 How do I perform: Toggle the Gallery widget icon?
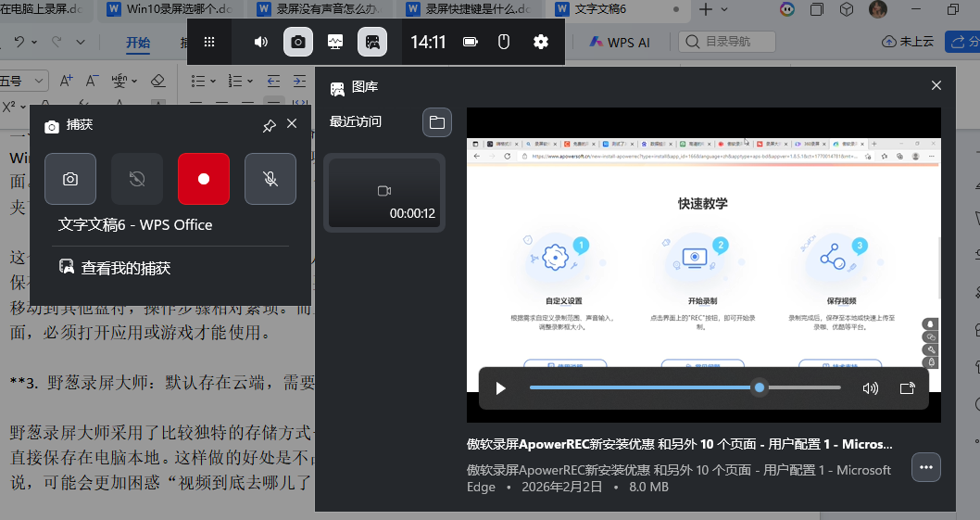[x=371, y=42]
